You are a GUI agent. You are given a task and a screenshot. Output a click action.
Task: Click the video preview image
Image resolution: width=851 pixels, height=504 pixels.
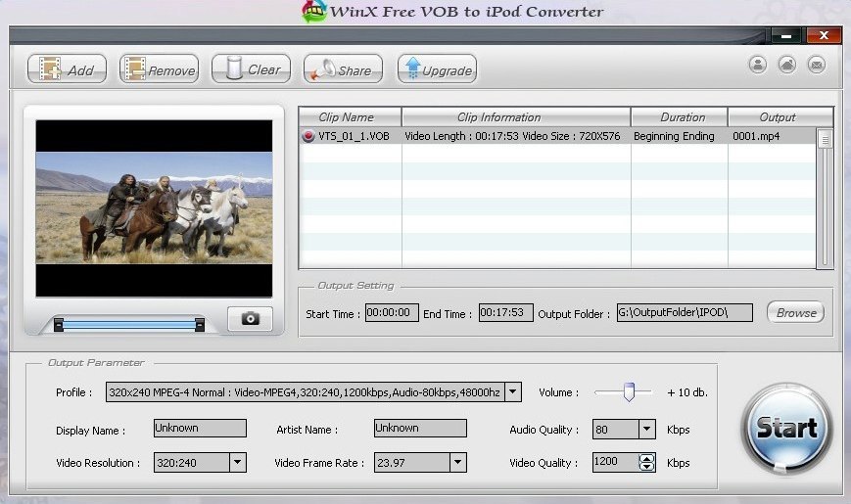154,208
